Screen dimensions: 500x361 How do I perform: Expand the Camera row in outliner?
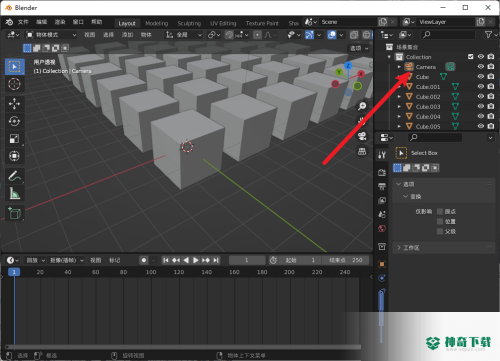(x=399, y=67)
